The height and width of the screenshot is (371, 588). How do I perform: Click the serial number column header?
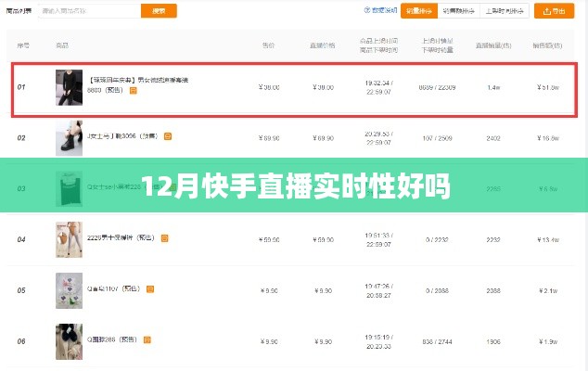(23, 45)
